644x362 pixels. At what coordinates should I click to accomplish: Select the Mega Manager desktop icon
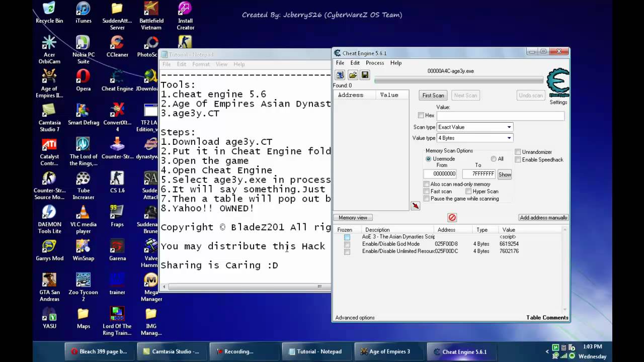pos(151,288)
